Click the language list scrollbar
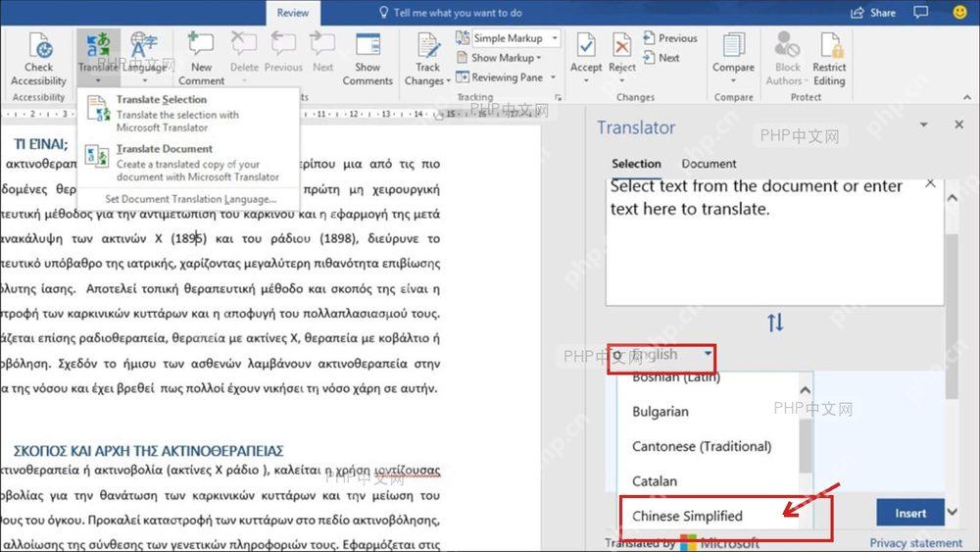Screen dimensions: 980x552 tap(806, 444)
